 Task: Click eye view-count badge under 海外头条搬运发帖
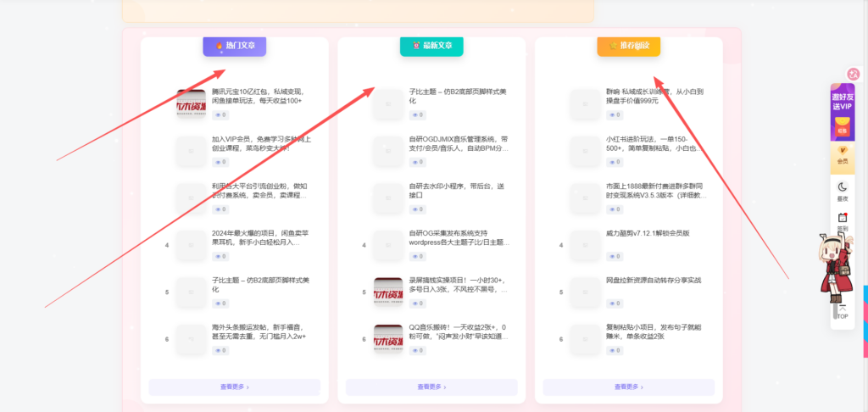pyautogui.click(x=220, y=350)
